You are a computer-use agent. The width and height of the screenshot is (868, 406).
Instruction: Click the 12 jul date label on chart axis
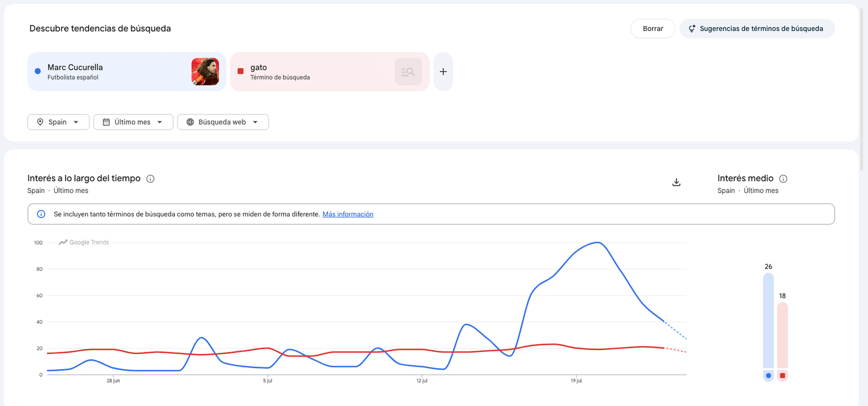[x=422, y=381]
